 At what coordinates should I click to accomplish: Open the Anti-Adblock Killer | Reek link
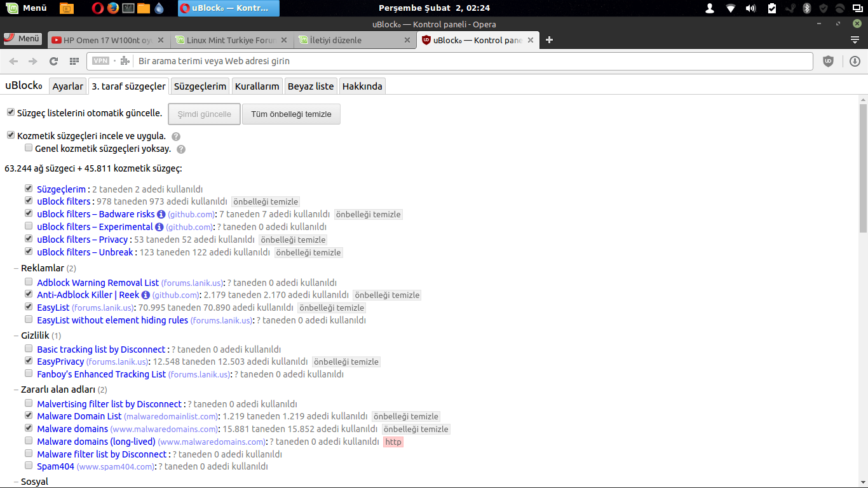[88, 295]
